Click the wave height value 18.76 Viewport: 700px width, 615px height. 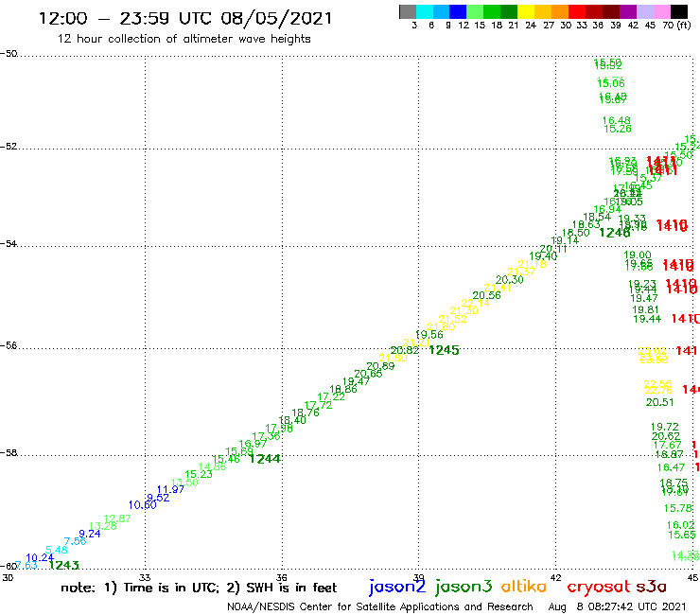306,413
